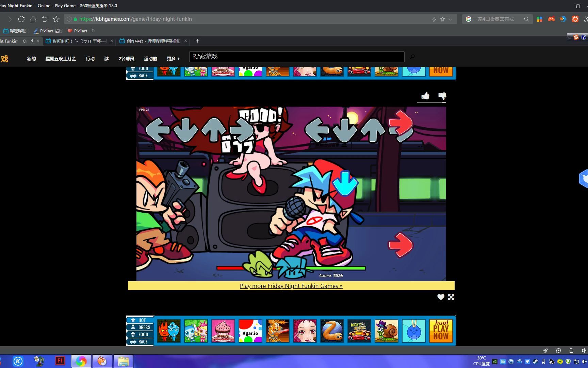This screenshot has width=588, height=368.
Task: Click the trash icon in browser status bar
Action: coord(571,351)
